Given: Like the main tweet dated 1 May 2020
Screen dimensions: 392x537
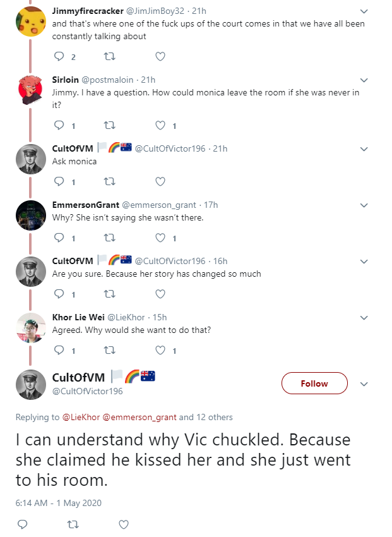Looking at the screenshot, I should 124,524.
